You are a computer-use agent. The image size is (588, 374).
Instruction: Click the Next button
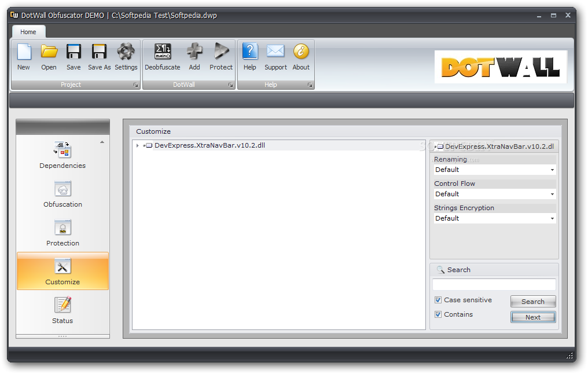533,317
